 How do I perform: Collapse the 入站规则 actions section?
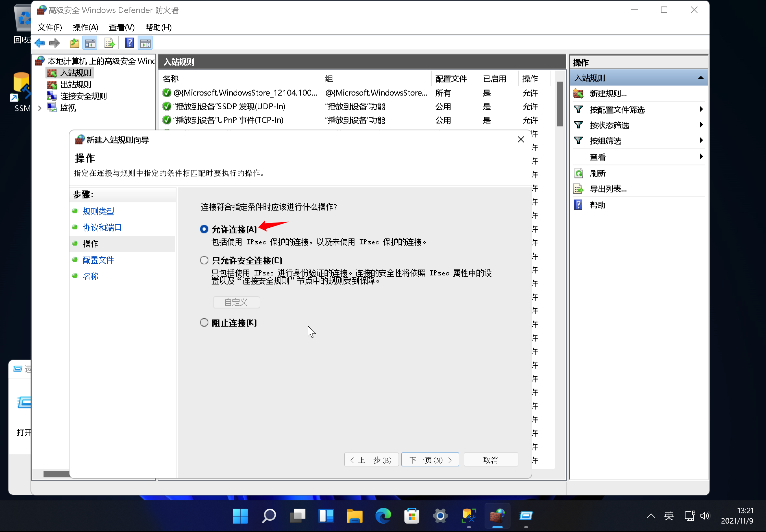pos(701,78)
